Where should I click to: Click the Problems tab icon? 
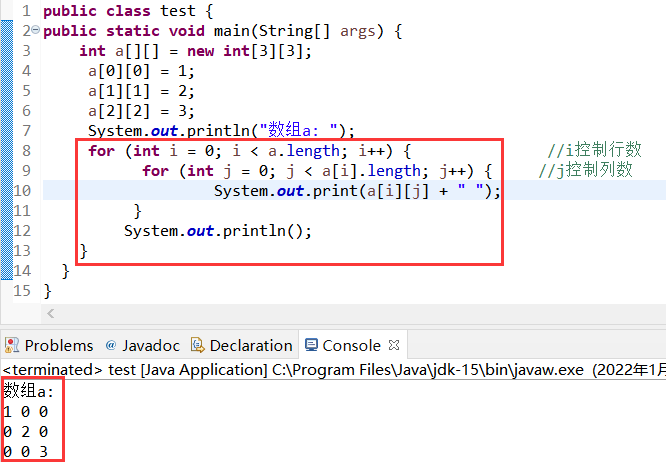(12, 345)
